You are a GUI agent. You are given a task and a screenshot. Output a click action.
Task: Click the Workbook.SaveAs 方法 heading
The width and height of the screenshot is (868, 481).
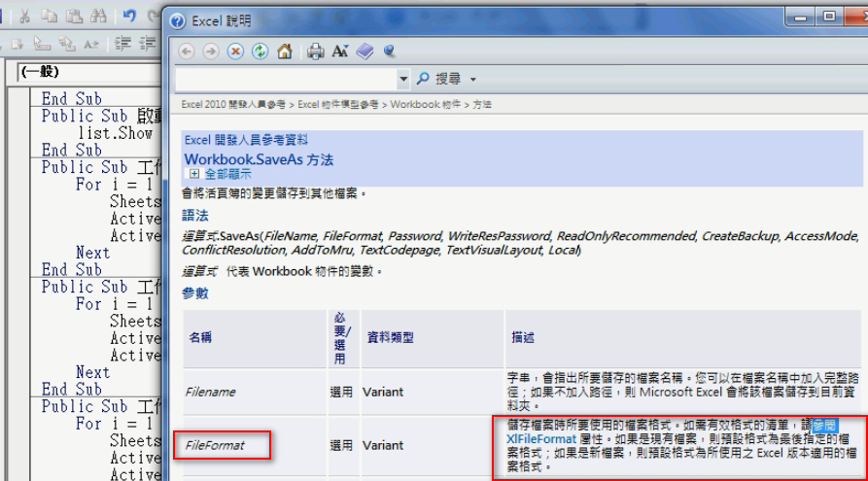coord(259,160)
